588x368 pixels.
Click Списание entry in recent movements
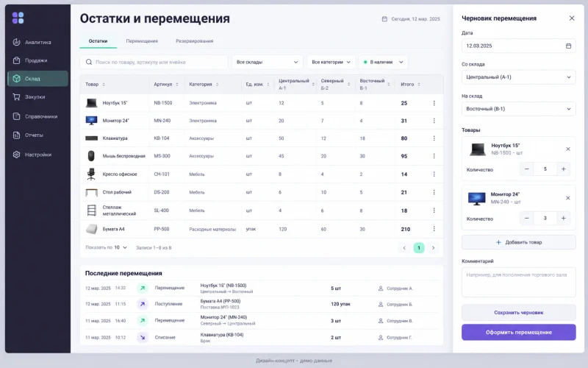tap(165, 337)
